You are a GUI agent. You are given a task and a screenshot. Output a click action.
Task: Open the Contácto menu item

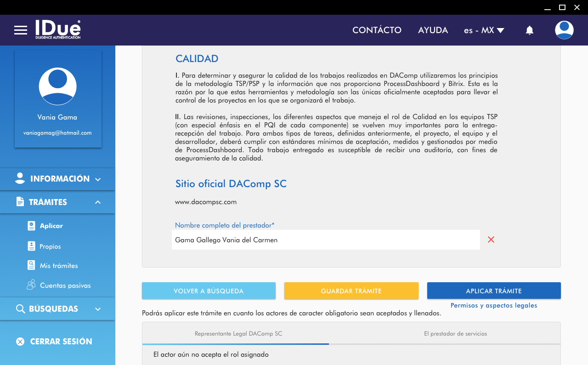pyautogui.click(x=377, y=30)
